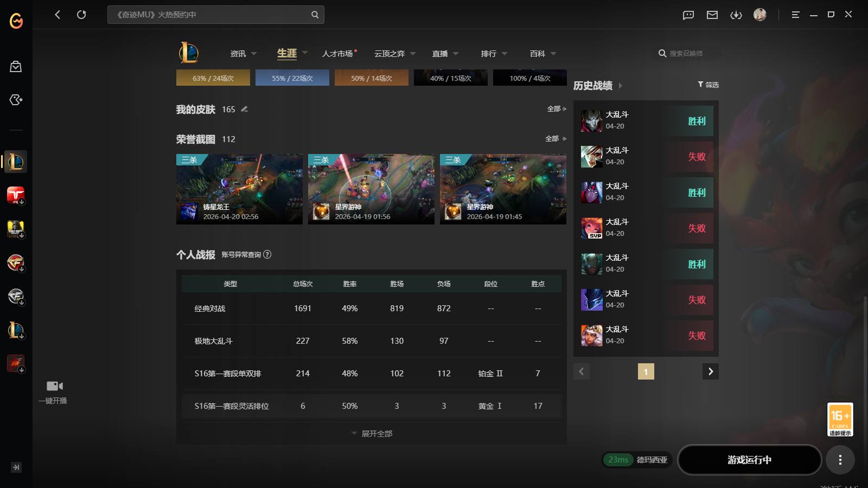
Task: Expand the 排行 dropdown
Action: tap(505, 54)
